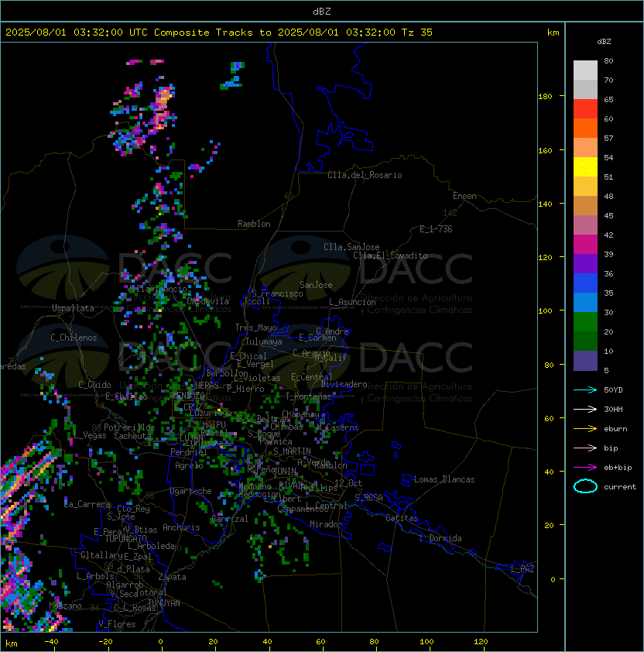644x652 pixels.
Task: Click the 'Uspallata' place label on map
Action: [73, 308]
